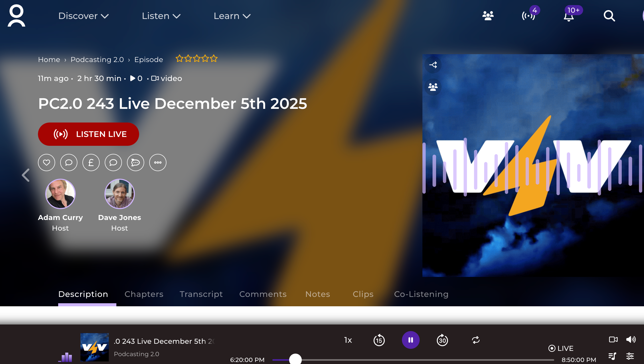Toggle repeat loop in the player
This screenshot has width=644, height=364.
click(476, 340)
